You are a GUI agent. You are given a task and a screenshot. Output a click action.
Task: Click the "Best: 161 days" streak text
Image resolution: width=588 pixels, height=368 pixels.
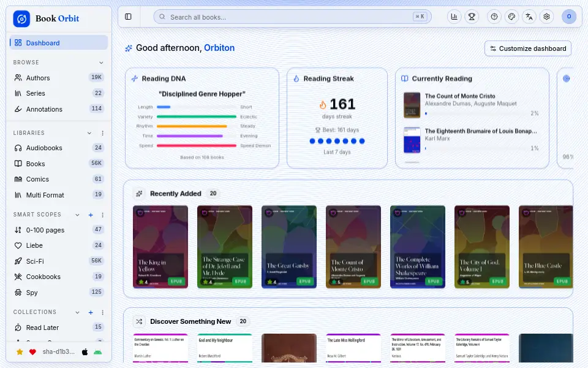click(341, 130)
